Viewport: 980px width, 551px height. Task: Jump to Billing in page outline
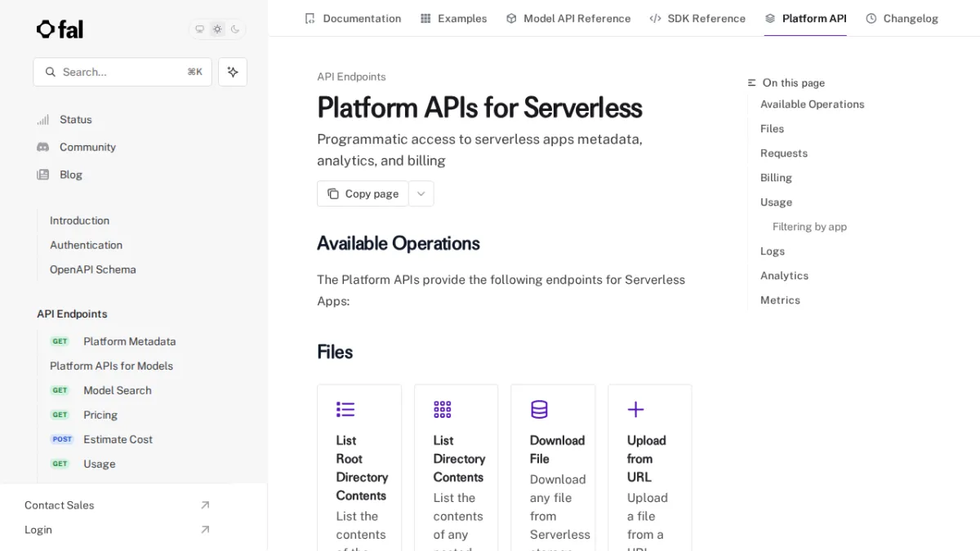click(x=776, y=178)
